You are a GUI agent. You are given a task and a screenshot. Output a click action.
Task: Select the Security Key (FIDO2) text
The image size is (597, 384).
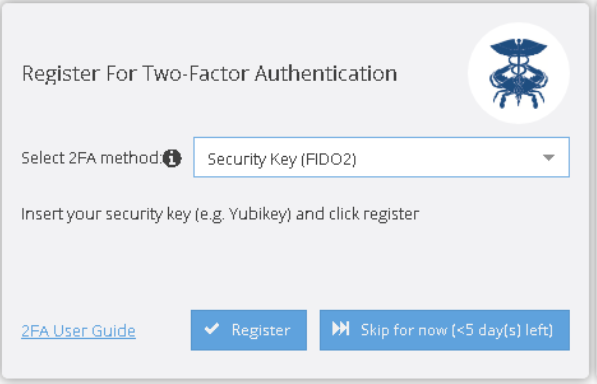point(282,159)
